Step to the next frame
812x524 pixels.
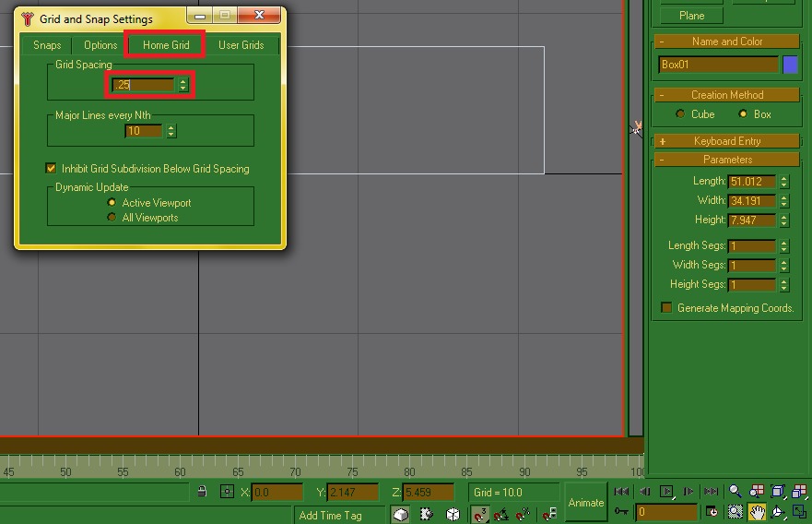(x=688, y=492)
